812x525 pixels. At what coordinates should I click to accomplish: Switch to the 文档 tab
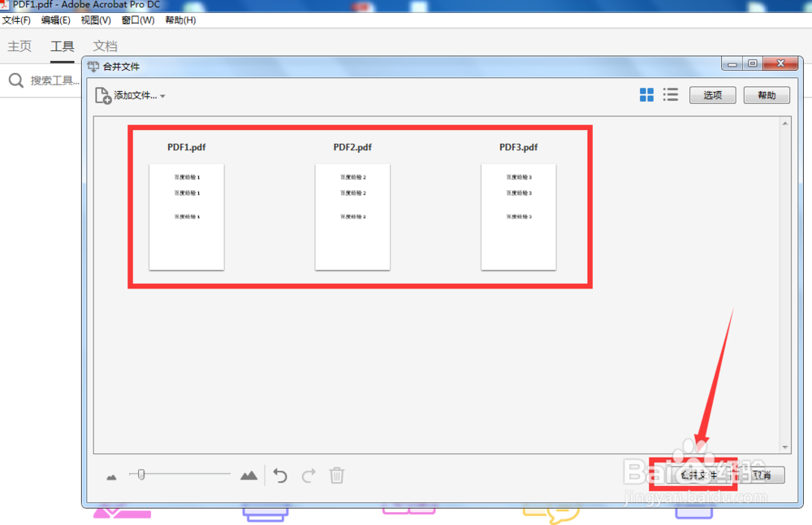click(105, 46)
